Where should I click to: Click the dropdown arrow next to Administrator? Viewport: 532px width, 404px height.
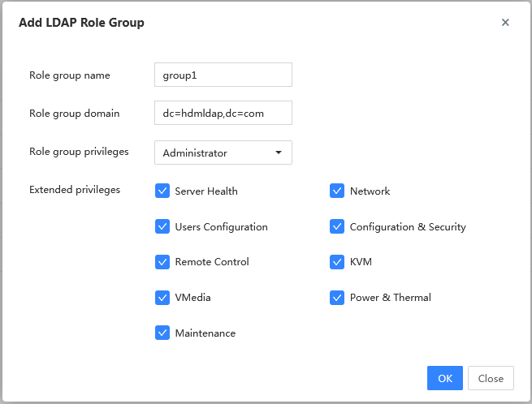279,153
